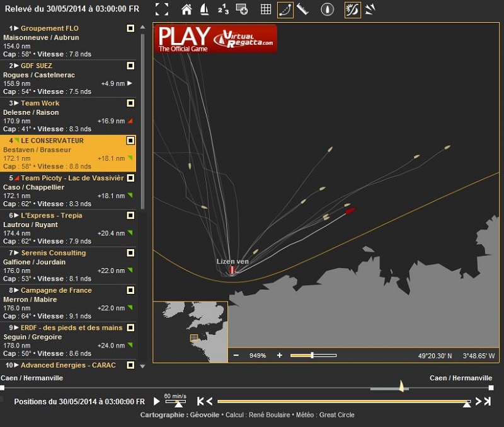The image size is (504, 427).
Task: Check the box for Groupement FLO
Action: click(x=130, y=28)
